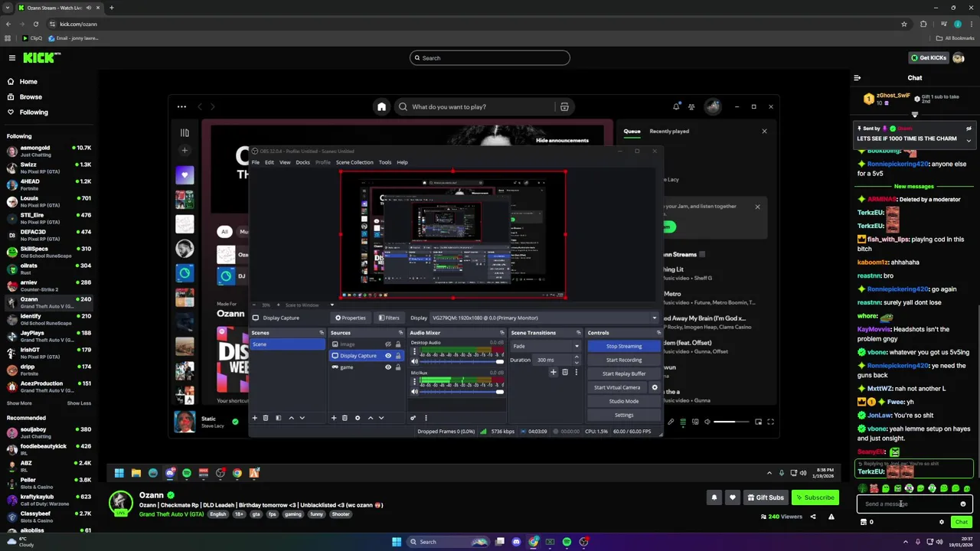Image resolution: width=980 pixels, height=551 pixels.
Task: Click Show Less under Following list
Action: [79, 403]
